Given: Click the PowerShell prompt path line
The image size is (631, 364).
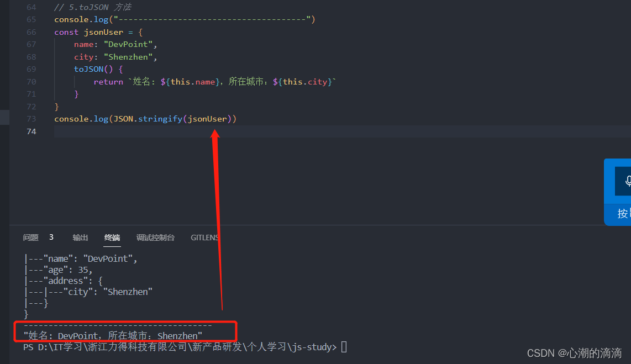Looking at the screenshot, I should [x=180, y=347].
